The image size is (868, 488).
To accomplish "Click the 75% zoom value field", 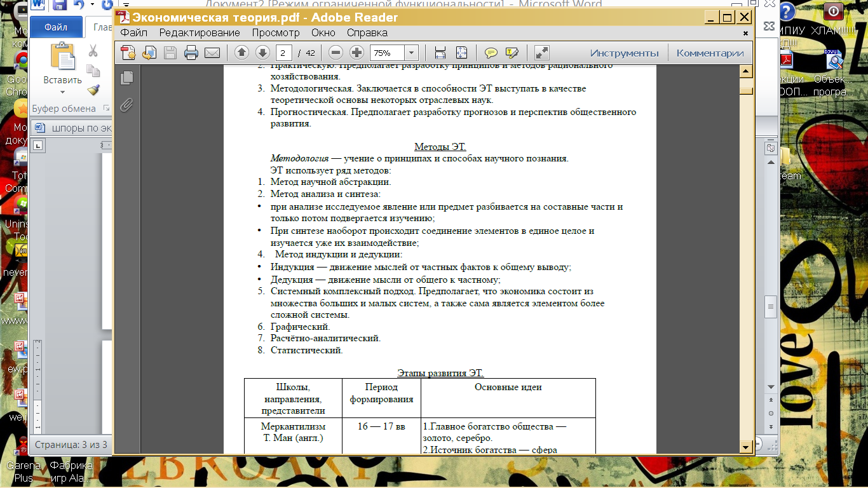I will pos(387,53).
